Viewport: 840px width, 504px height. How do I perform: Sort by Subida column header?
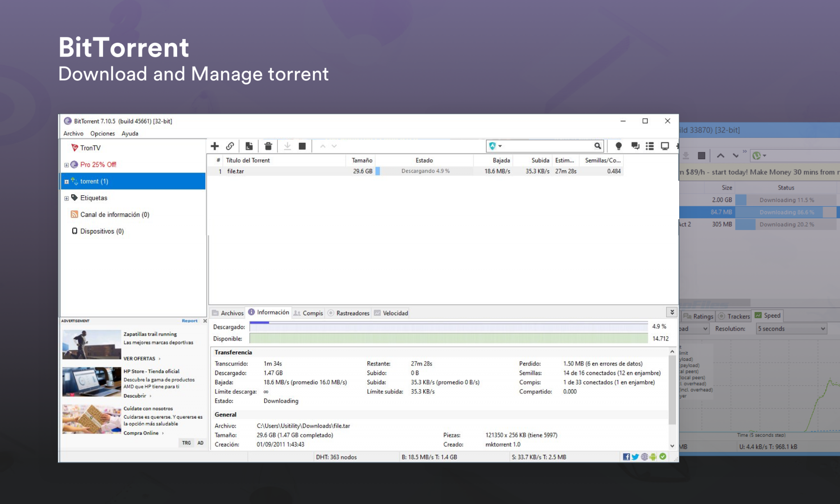(532, 160)
